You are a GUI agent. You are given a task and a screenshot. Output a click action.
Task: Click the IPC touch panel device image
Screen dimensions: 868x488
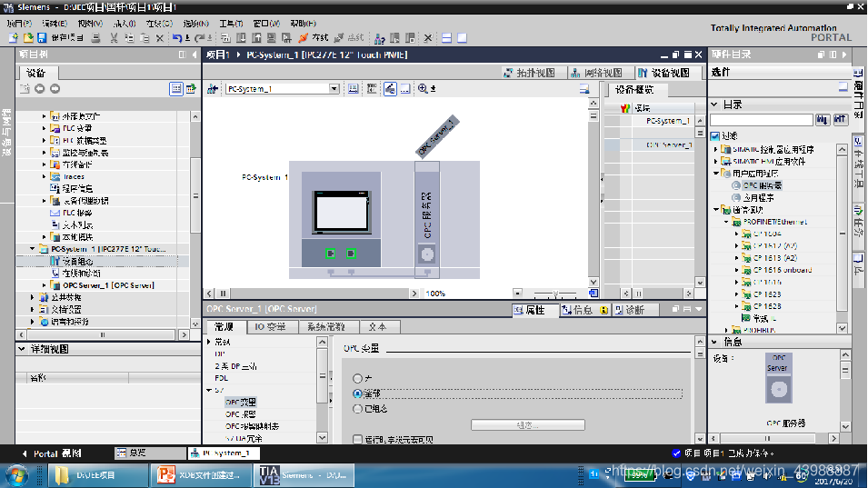[x=341, y=212]
